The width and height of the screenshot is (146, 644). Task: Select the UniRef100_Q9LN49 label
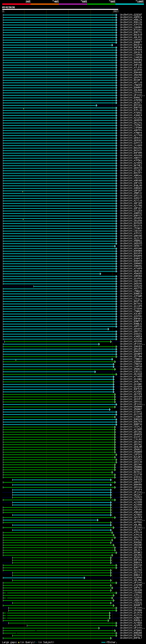pos(131,90)
